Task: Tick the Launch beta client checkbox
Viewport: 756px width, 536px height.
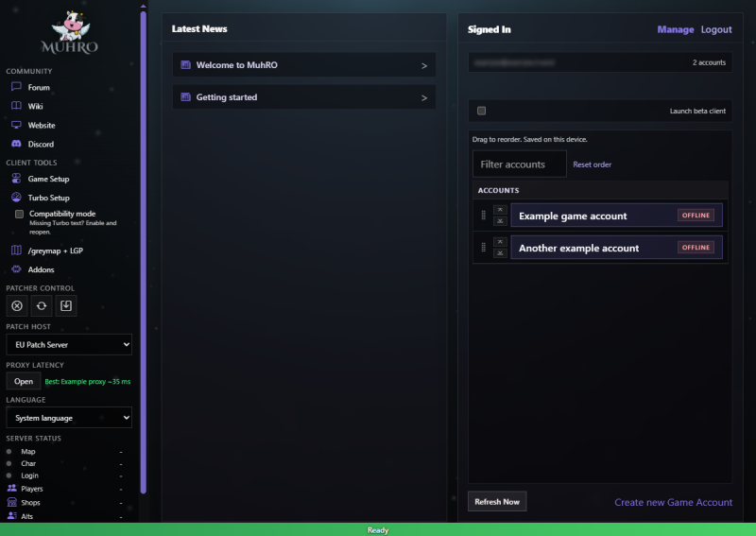Action: tap(481, 111)
